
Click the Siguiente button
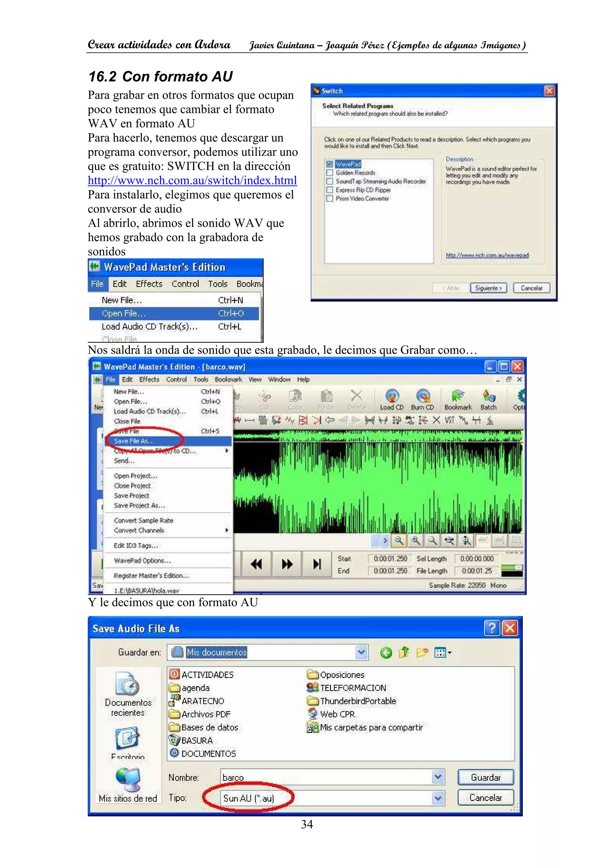[488, 288]
